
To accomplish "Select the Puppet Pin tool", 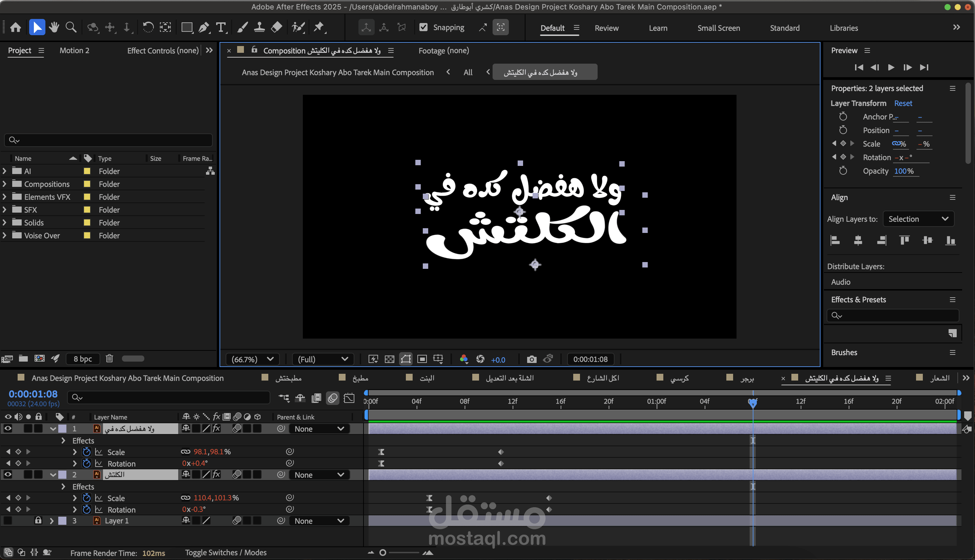I will tap(318, 27).
